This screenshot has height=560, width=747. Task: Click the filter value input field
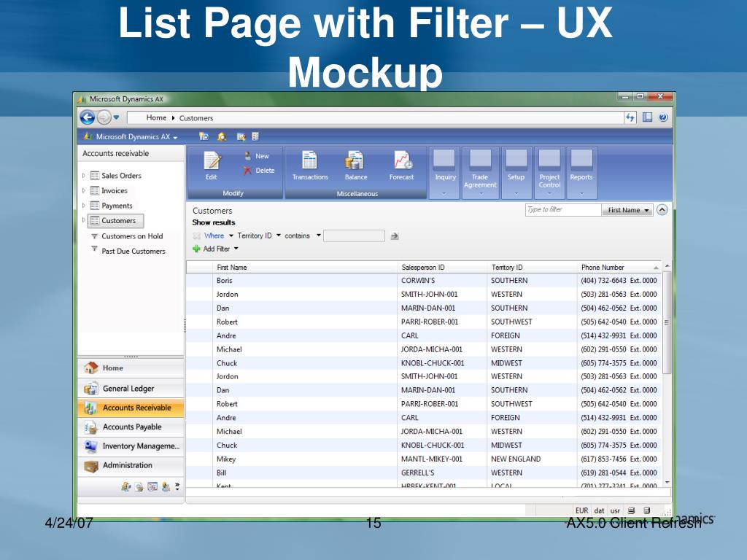354,236
